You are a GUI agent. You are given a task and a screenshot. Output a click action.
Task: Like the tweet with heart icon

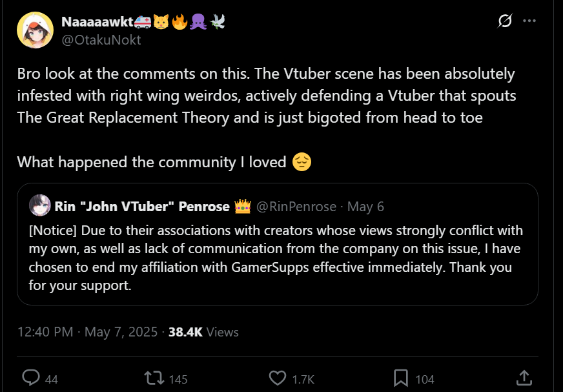coord(277,378)
